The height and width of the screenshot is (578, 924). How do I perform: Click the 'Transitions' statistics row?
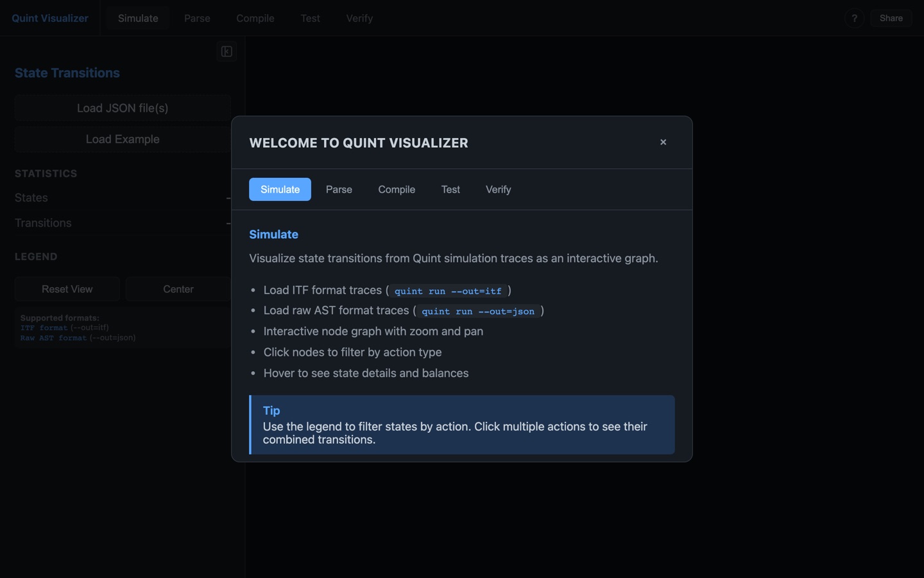tap(123, 223)
